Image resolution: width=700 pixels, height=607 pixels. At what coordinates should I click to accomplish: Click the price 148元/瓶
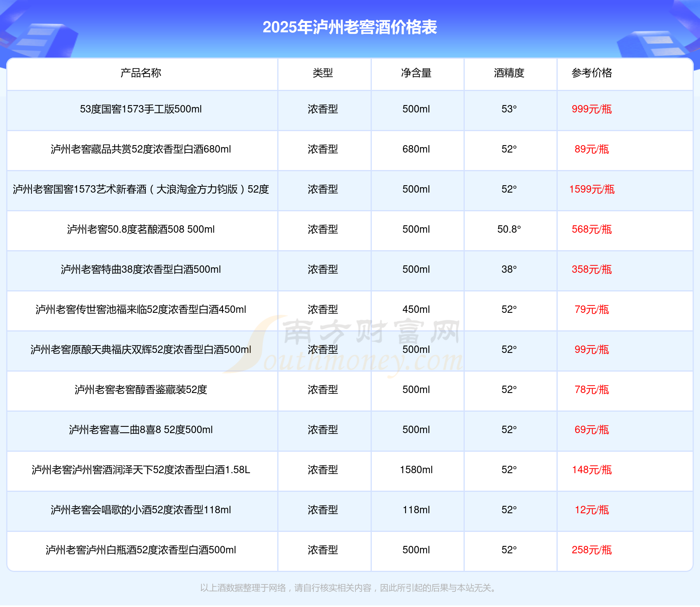(x=591, y=470)
